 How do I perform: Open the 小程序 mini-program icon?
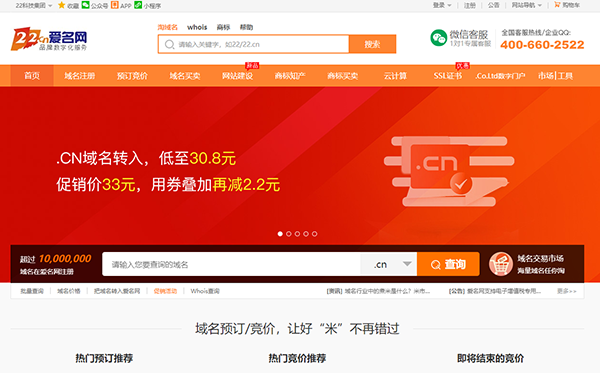138,5
